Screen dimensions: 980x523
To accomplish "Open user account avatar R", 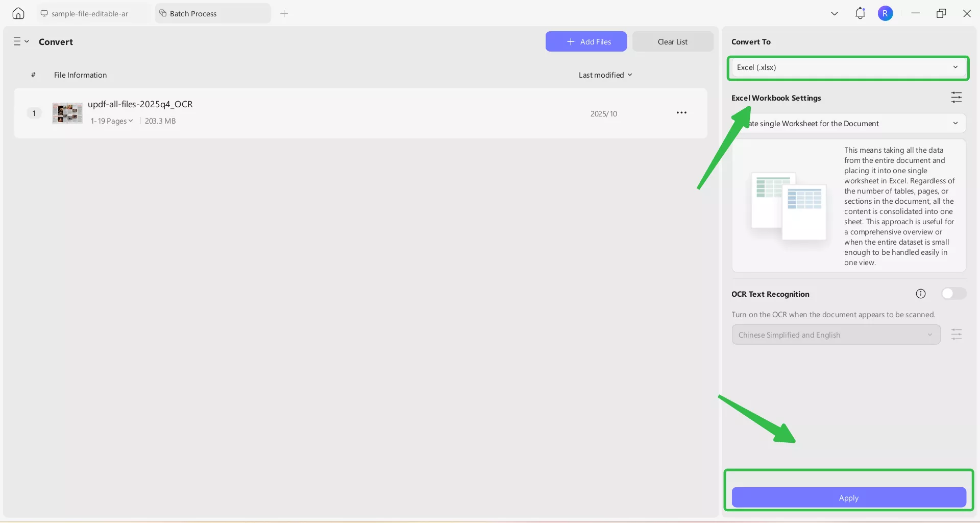I will point(886,13).
